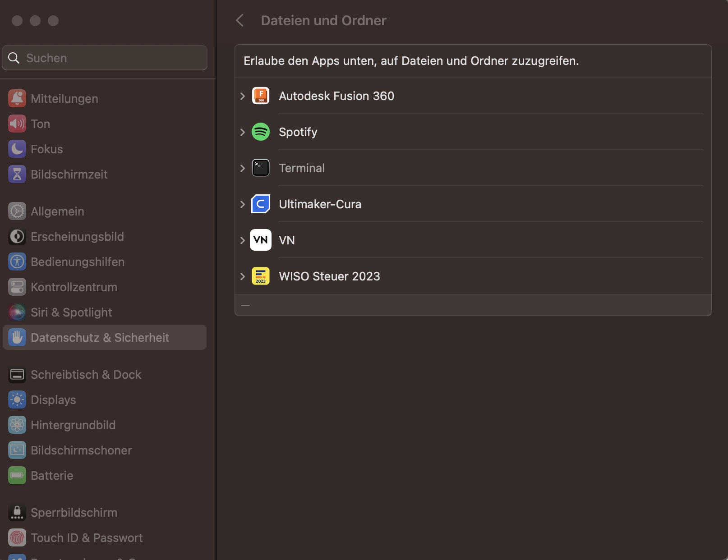Click the Touch ID & Passwort label
The width and height of the screenshot is (728, 560).
[x=87, y=538]
